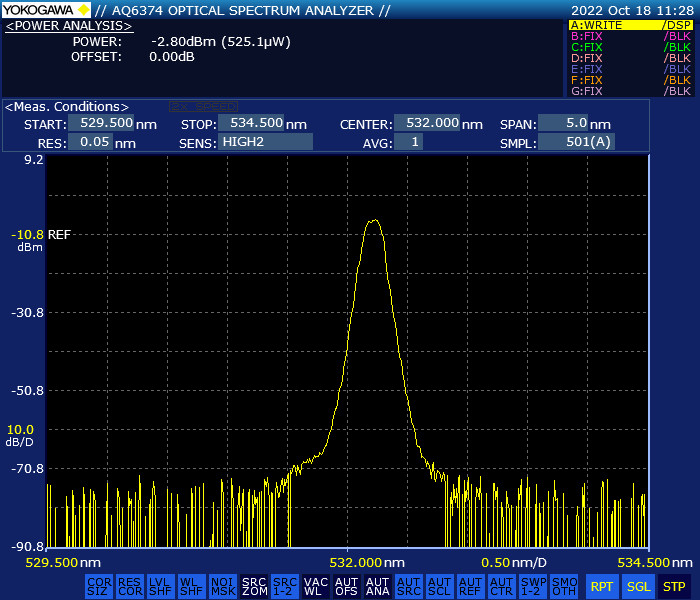Select trace A:WRITE /DSP
This screenshot has width=700, height=600.
pos(630,25)
